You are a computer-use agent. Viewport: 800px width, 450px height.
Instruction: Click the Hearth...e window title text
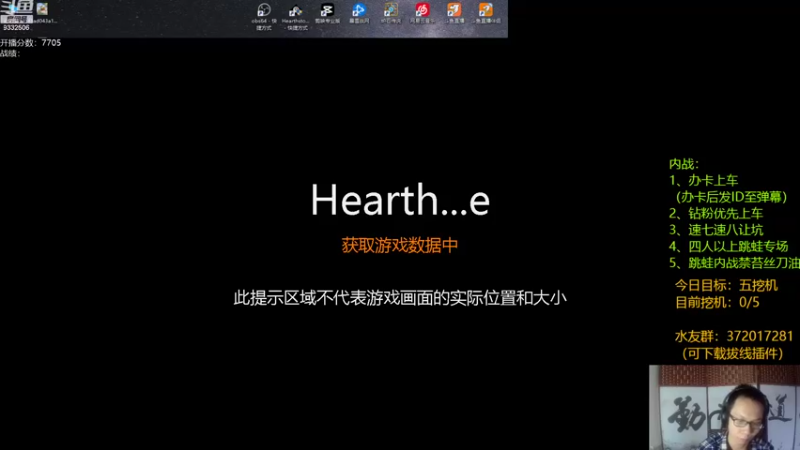coord(401,199)
